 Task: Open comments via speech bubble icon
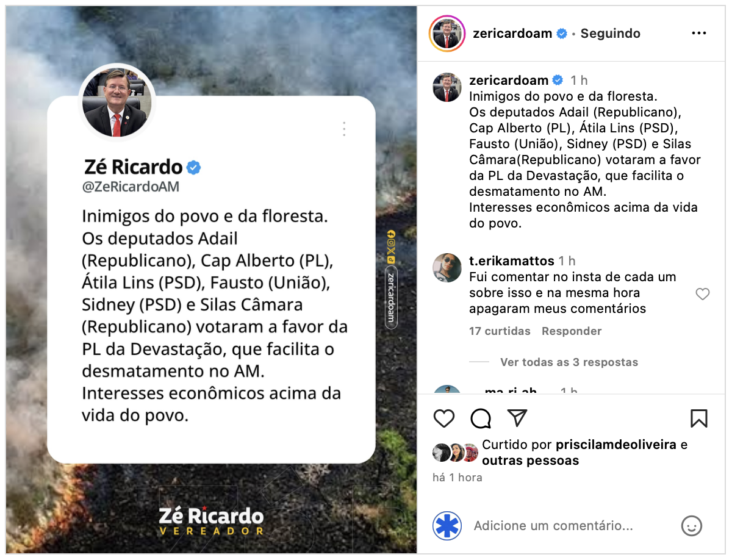click(481, 418)
